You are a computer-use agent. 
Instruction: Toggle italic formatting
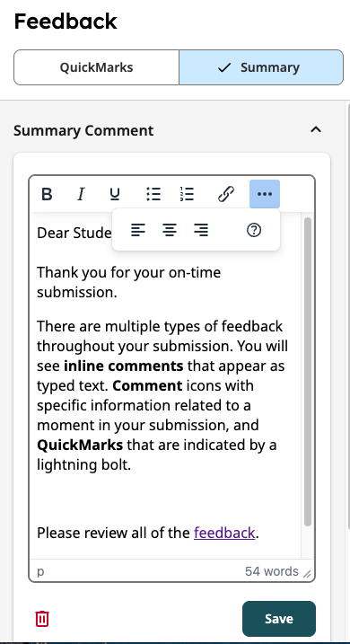pos(81,194)
